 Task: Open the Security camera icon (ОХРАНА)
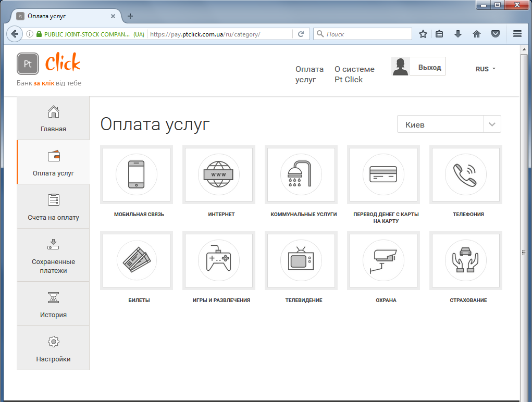[x=383, y=260]
